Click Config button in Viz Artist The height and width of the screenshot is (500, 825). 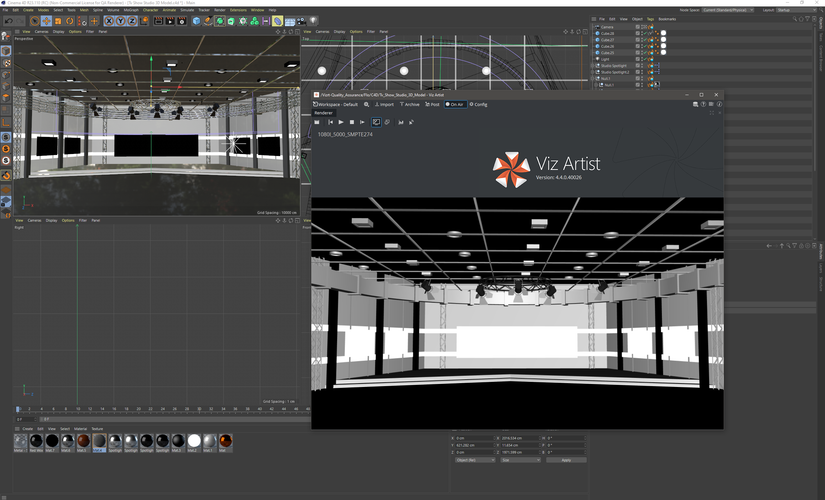478,104
